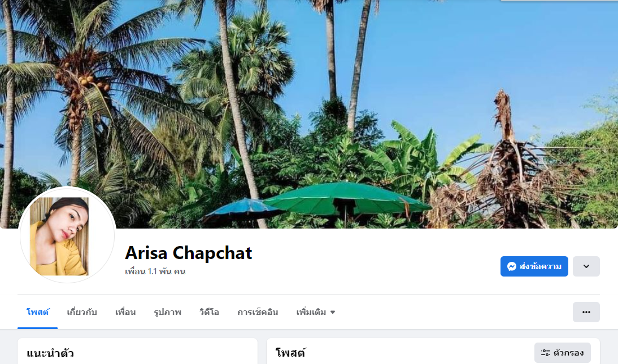Open the วิดีโอ tab
The height and width of the screenshot is (364, 618).
coord(209,312)
